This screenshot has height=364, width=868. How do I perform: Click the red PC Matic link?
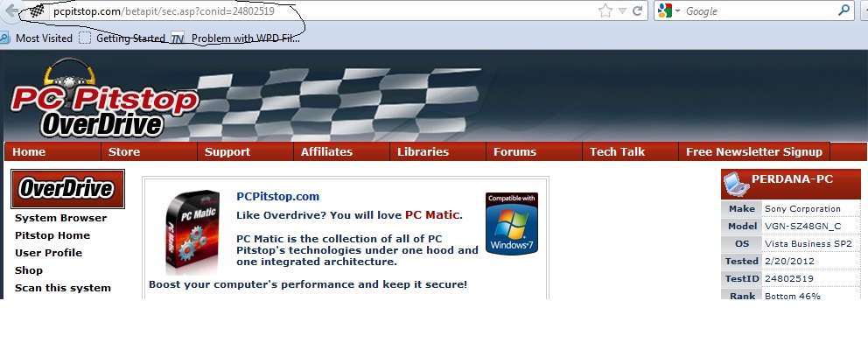pyautogui.click(x=432, y=214)
